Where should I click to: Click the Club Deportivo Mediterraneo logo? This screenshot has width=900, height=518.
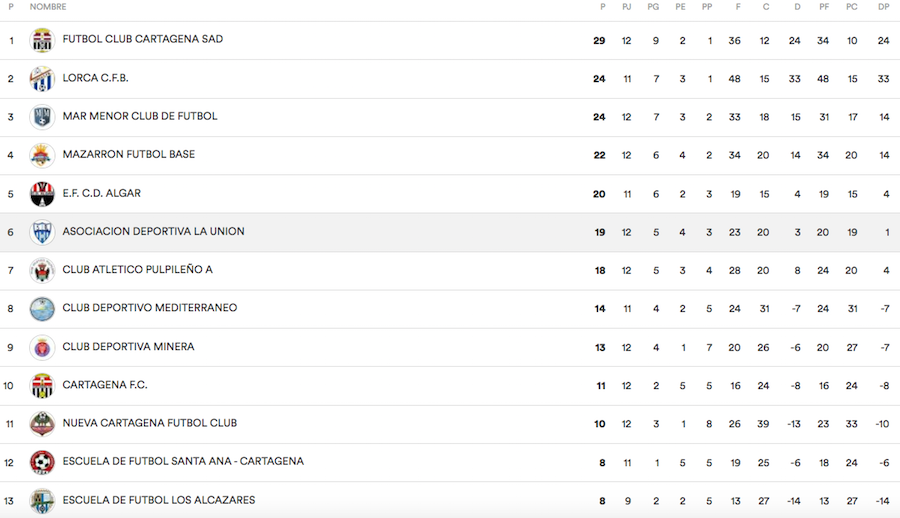pyautogui.click(x=42, y=309)
